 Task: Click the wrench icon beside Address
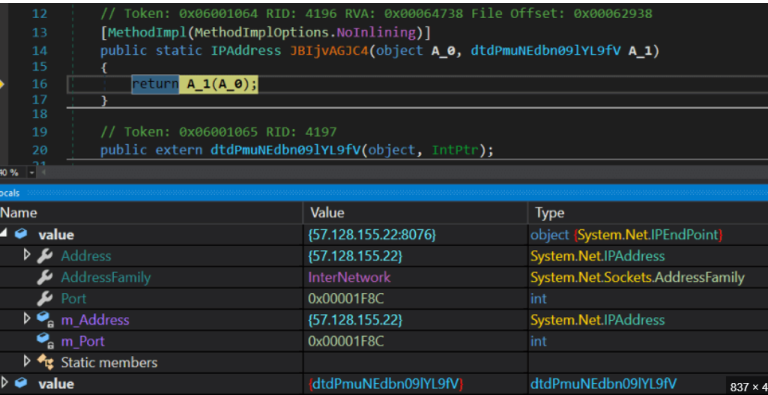(45, 255)
